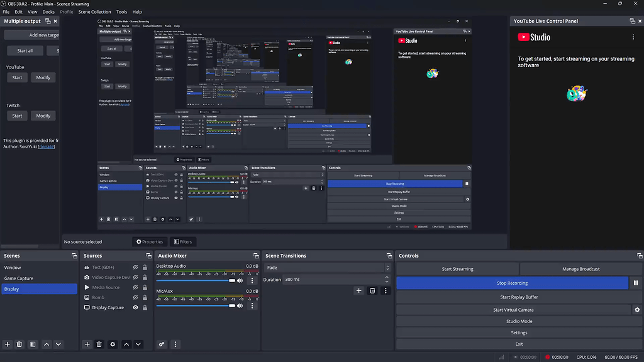Increase transition duration stepper up arrow

tap(387, 277)
